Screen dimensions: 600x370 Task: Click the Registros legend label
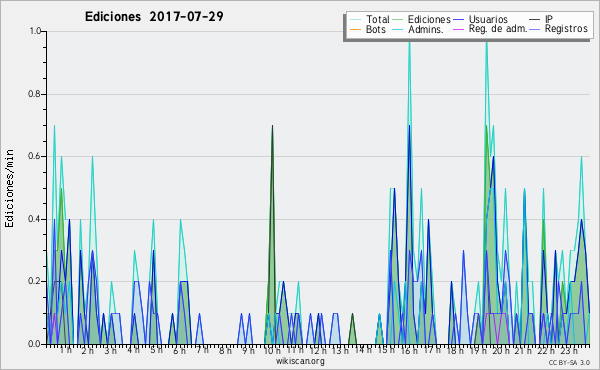(566, 29)
